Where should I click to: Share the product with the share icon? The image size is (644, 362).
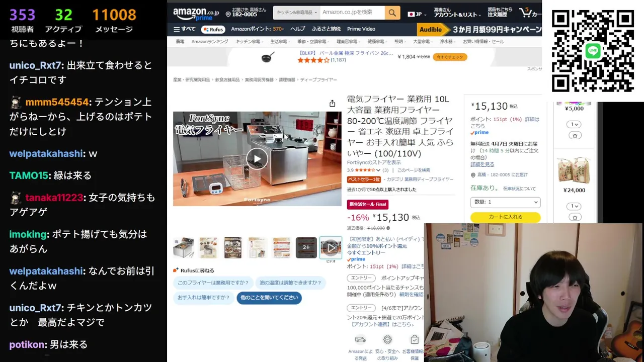pos(332,104)
